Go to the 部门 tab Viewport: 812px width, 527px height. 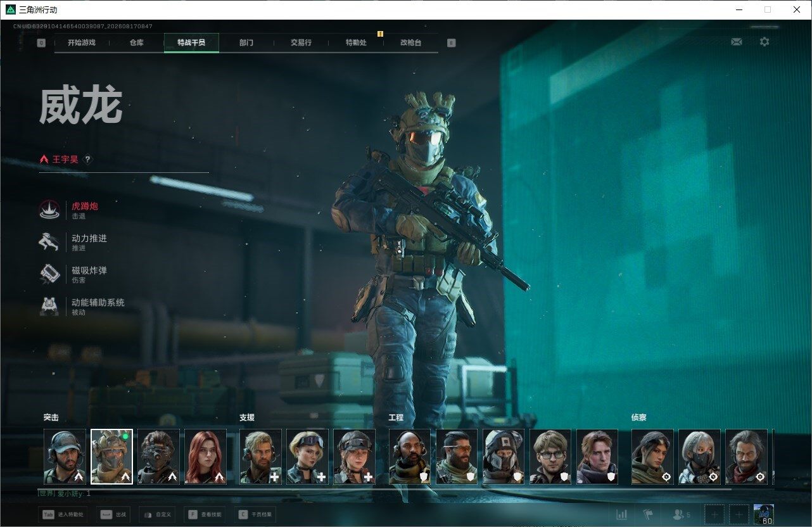point(246,43)
